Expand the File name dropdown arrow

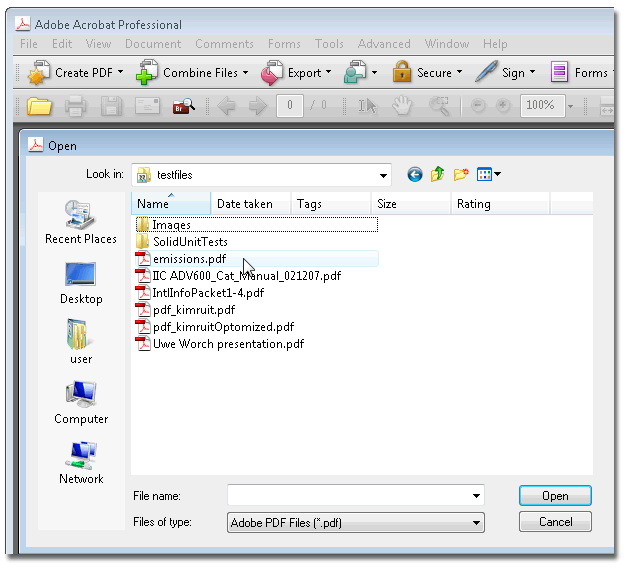click(x=476, y=496)
